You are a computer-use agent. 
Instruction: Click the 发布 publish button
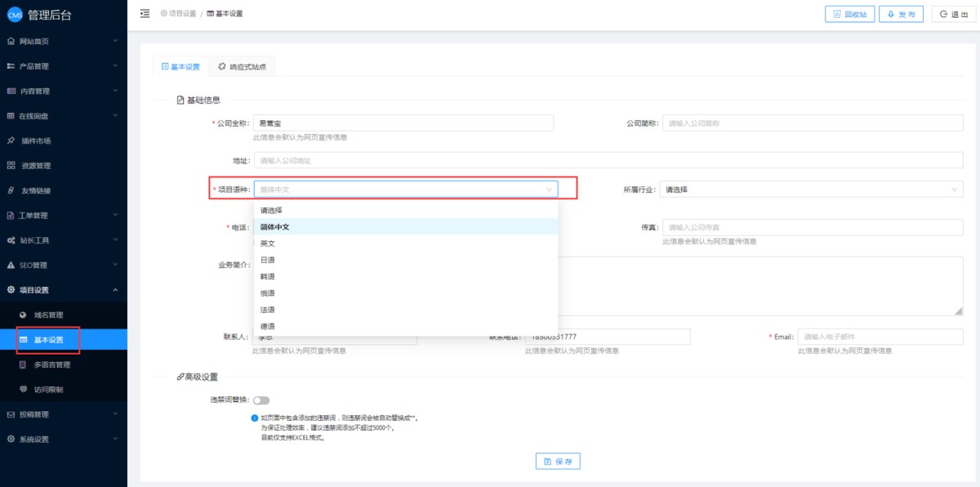[x=901, y=14]
